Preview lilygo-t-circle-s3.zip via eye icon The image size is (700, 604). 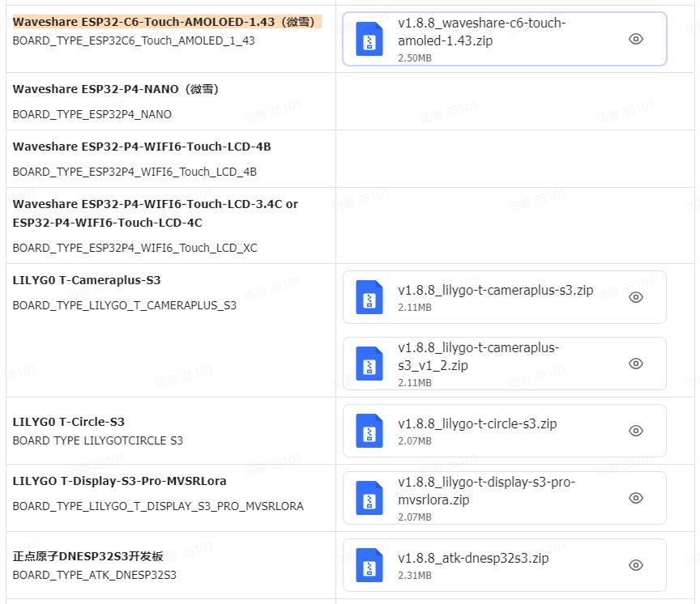636,431
